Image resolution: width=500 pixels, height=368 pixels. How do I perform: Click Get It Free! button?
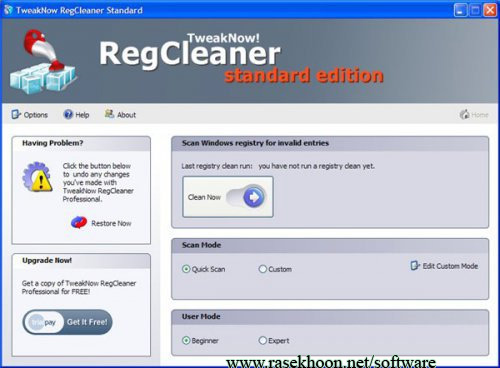[68, 322]
